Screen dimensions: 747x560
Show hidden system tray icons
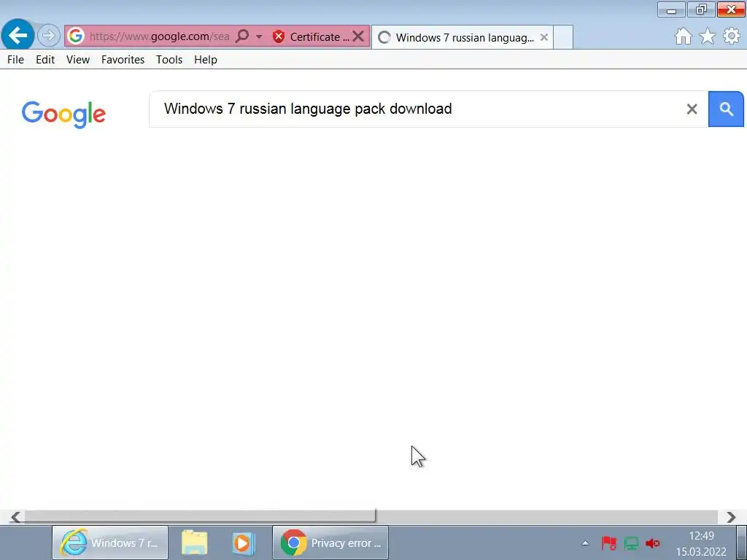click(x=586, y=542)
